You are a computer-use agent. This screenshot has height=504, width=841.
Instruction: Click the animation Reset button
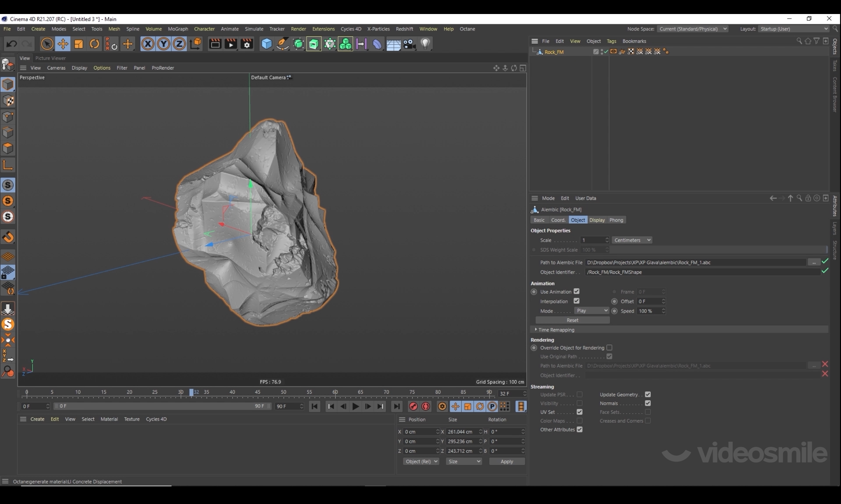[572, 321]
